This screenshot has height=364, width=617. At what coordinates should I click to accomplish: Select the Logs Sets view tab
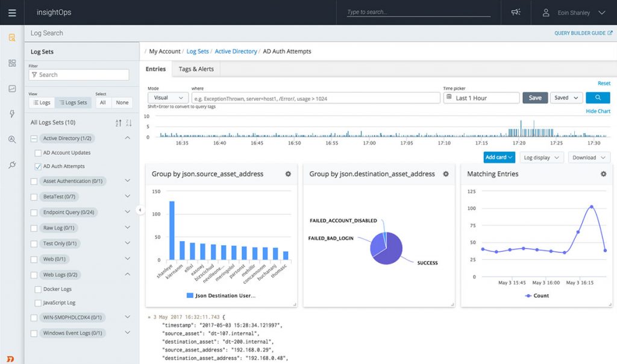[73, 102]
